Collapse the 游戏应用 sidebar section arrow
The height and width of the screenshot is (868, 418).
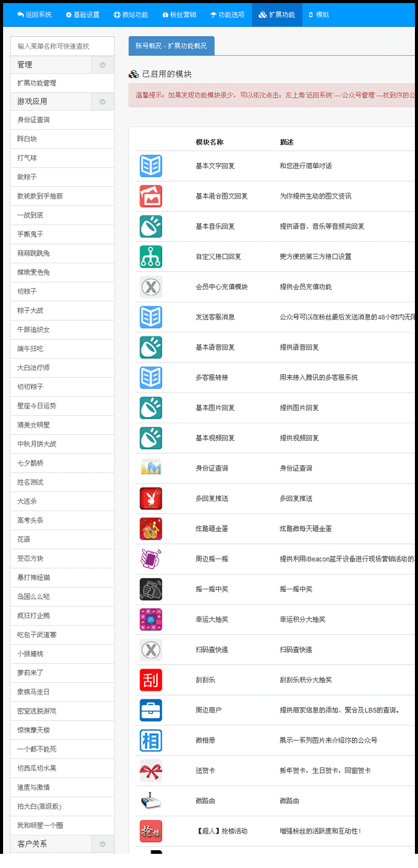click(x=103, y=102)
